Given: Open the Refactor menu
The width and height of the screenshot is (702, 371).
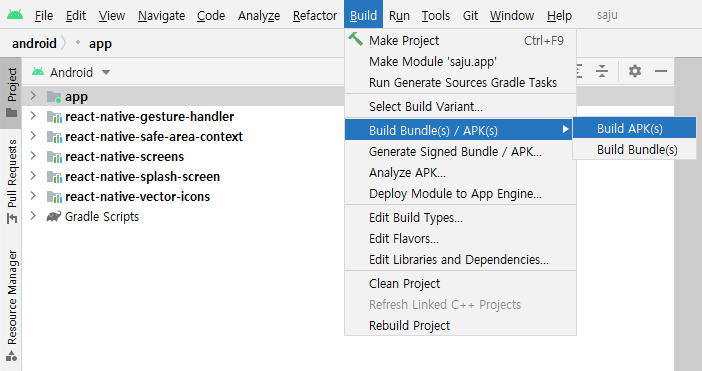Looking at the screenshot, I should tap(315, 16).
